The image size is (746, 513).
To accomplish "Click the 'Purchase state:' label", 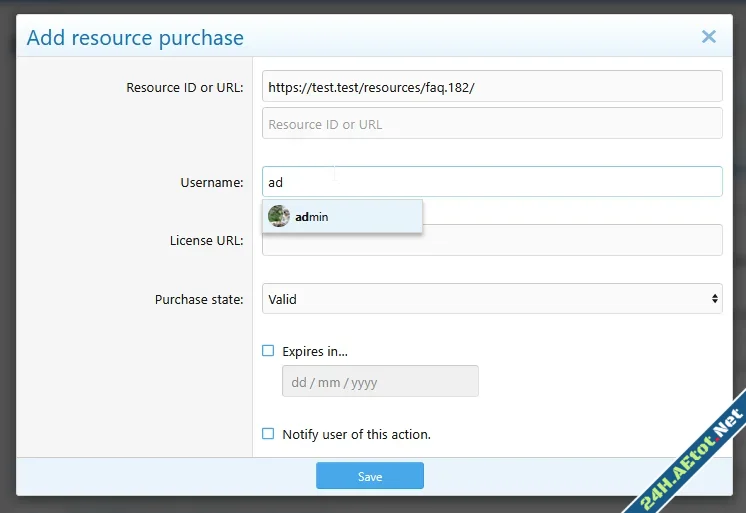I will click(198, 299).
